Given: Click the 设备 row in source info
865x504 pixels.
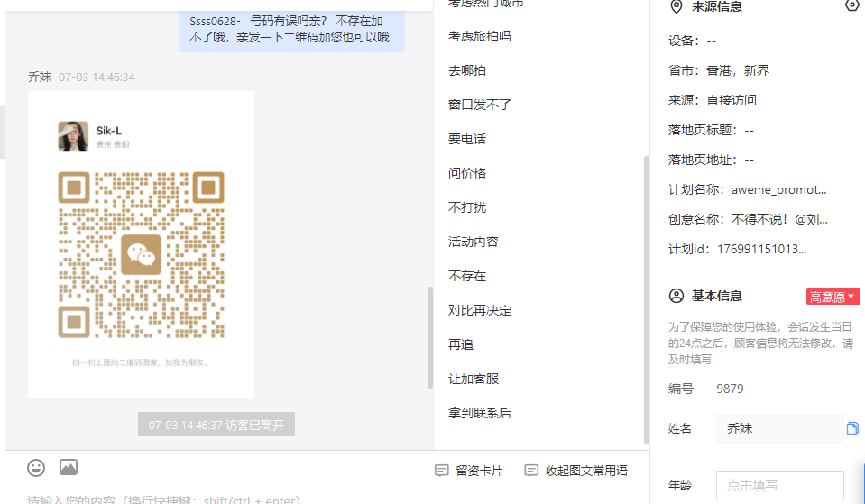Looking at the screenshot, I should (x=692, y=41).
